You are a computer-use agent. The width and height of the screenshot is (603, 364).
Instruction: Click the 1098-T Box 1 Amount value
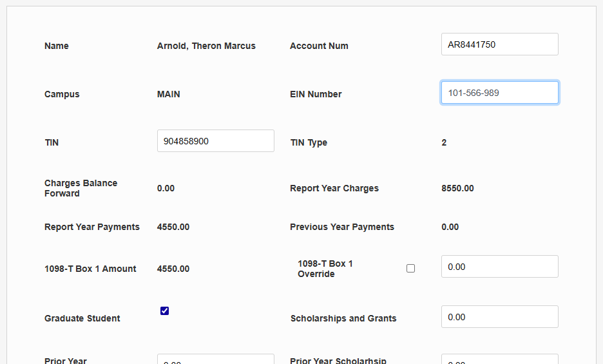[x=173, y=269]
